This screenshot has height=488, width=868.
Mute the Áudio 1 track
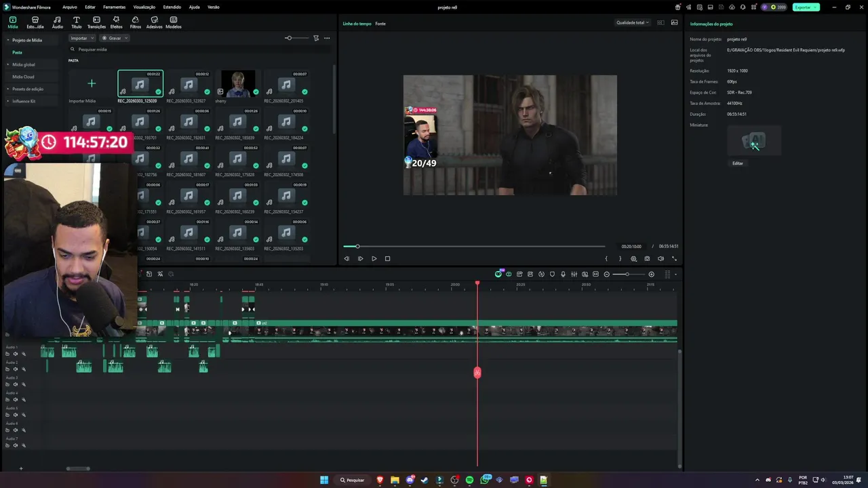coord(16,354)
